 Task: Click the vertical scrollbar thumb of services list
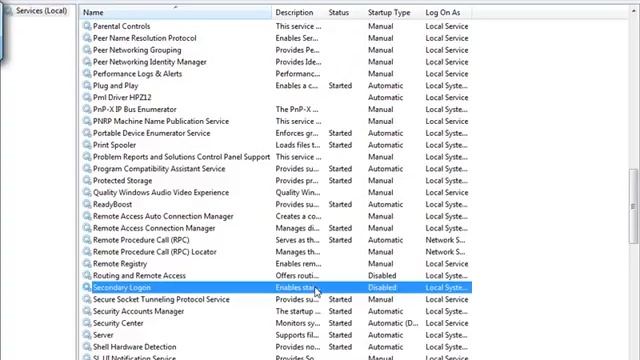pos(633,206)
